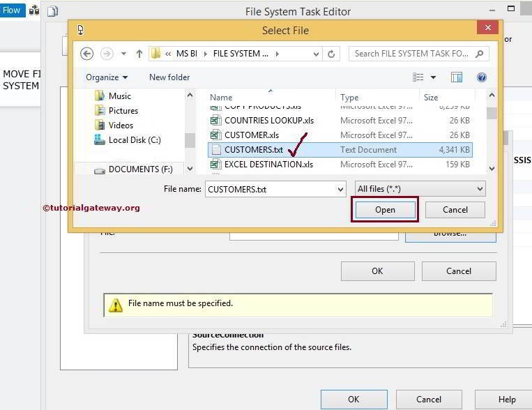Click the toolbar icon next to Flow tab
Viewport: 532px width, 410px height.
(34, 10)
